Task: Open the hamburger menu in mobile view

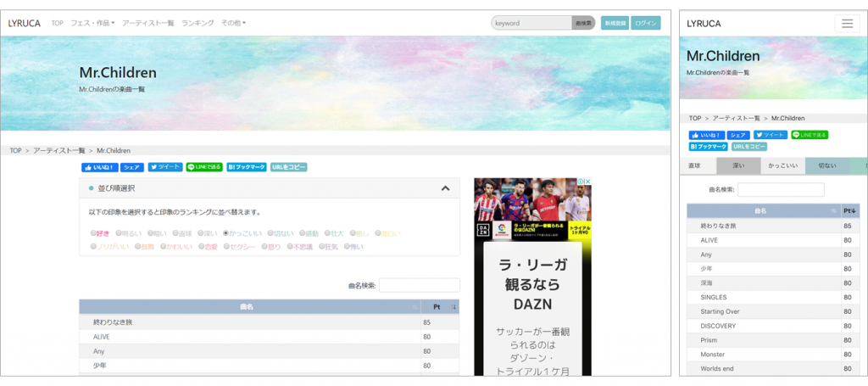Action: point(847,23)
